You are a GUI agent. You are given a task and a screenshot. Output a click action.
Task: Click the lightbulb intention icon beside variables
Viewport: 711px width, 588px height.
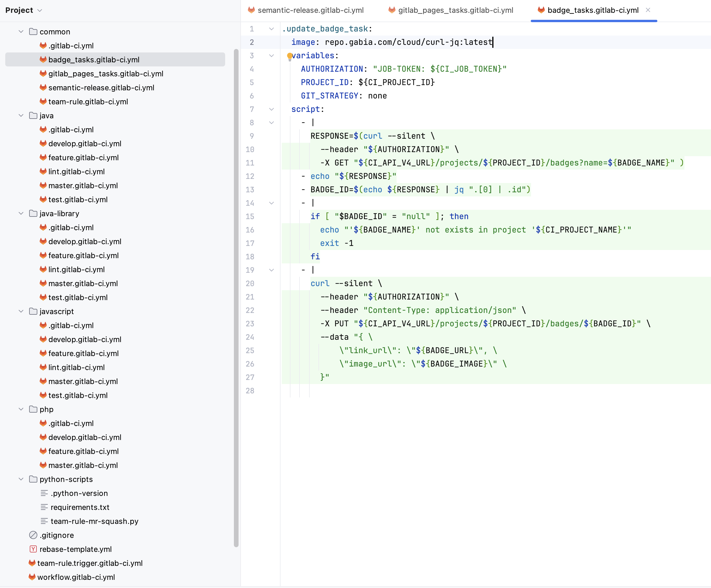[290, 56]
